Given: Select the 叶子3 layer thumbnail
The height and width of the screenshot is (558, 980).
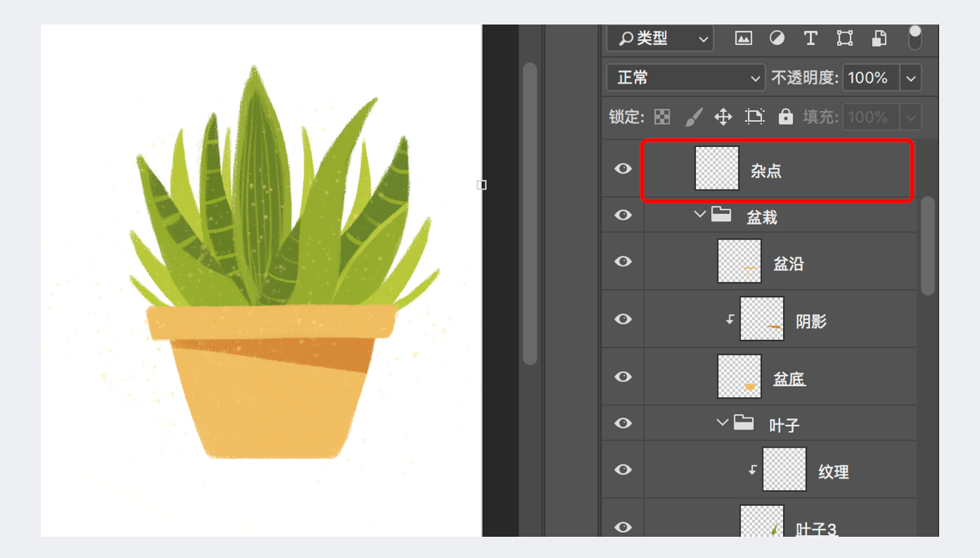Looking at the screenshot, I should 762,521.
